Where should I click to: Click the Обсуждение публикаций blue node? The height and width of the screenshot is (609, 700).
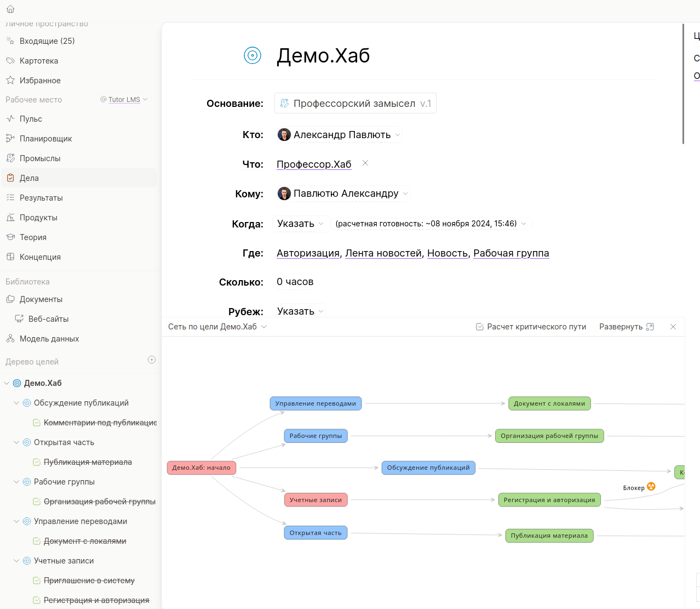point(428,468)
